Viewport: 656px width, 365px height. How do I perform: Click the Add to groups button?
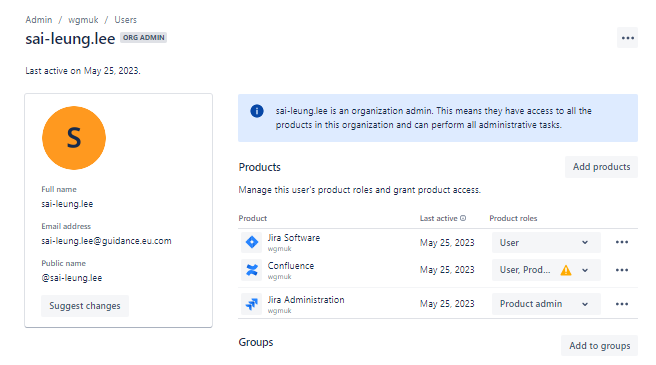[600, 345]
